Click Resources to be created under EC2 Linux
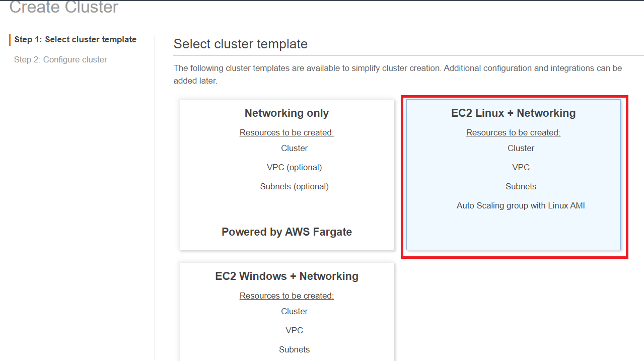Viewport: 644px width, 361px height. [x=514, y=132]
